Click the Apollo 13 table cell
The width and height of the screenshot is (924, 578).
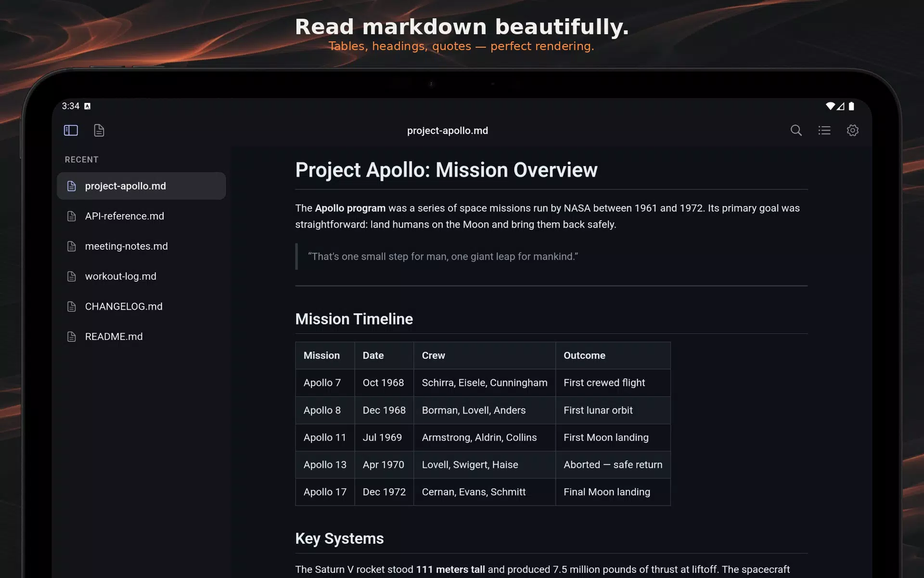click(x=325, y=465)
